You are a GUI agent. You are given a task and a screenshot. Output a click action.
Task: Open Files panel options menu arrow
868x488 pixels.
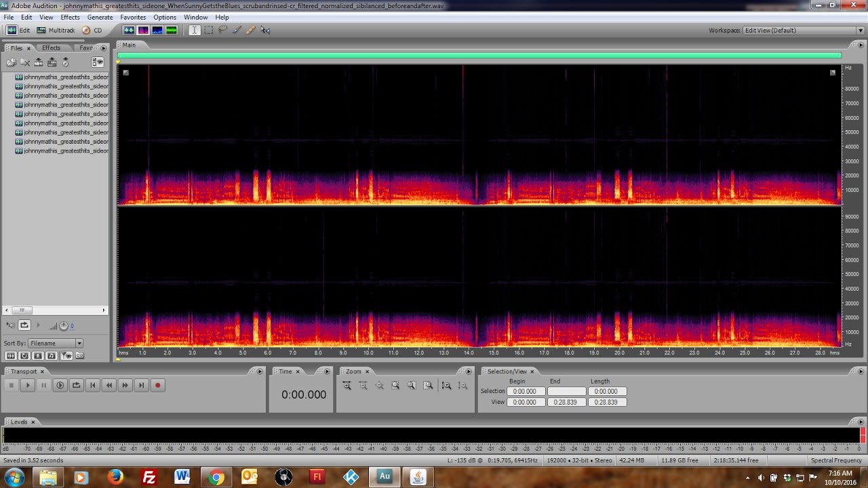(x=103, y=48)
